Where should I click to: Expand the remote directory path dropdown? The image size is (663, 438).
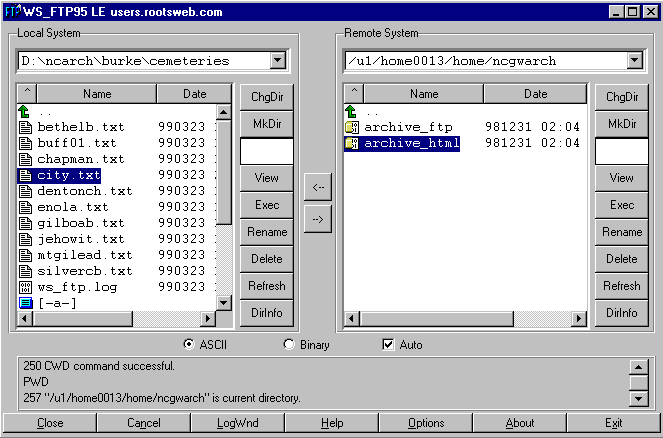coord(633,61)
